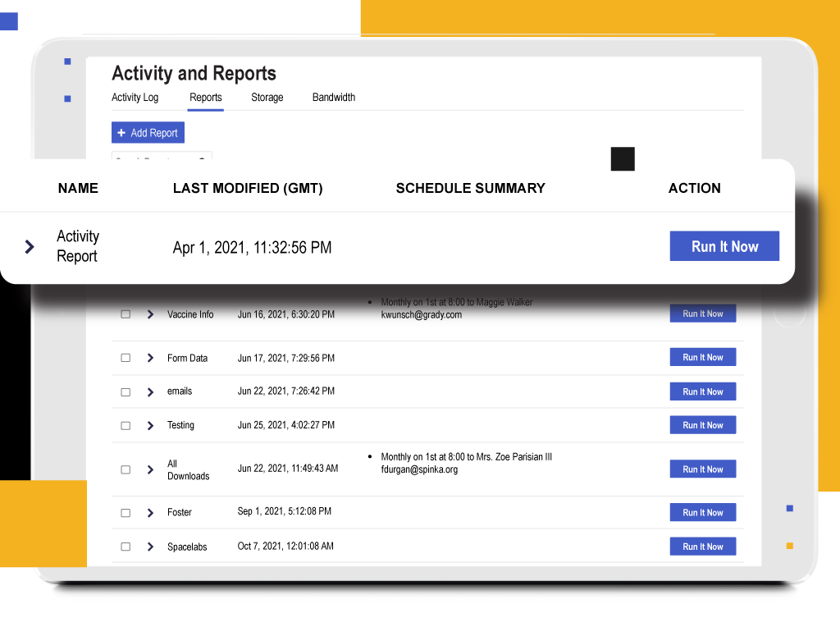This screenshot has width=840, height=627.
Task: Expand the Form Data row
Action: 150,358
